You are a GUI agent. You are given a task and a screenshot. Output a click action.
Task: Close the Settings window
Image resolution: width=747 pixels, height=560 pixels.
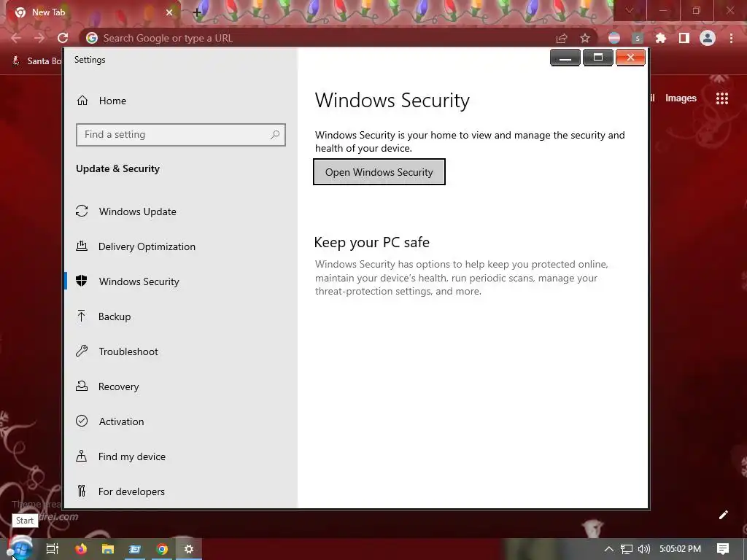(630, 58)
